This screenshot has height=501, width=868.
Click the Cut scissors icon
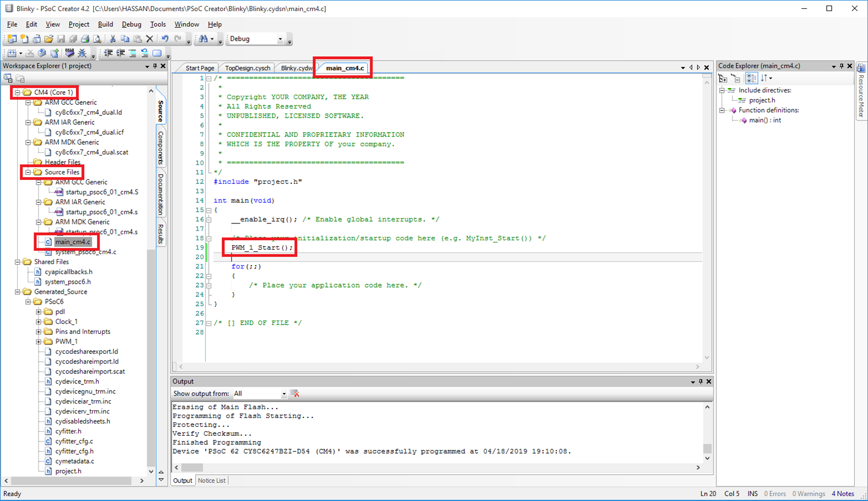coord(113,39)
